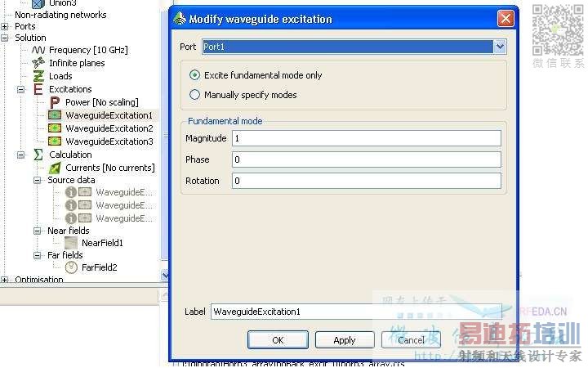Image resolution: width=588 pixels, height=368 pixels.
Task: Select Non-radiating networks tree item
Action: tap(60, 15)
